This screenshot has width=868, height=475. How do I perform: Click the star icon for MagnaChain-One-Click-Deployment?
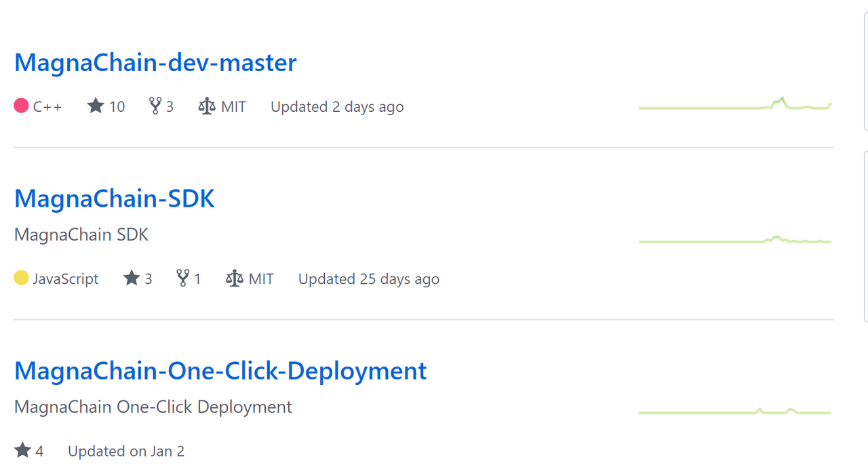click(x=22, y=450)
